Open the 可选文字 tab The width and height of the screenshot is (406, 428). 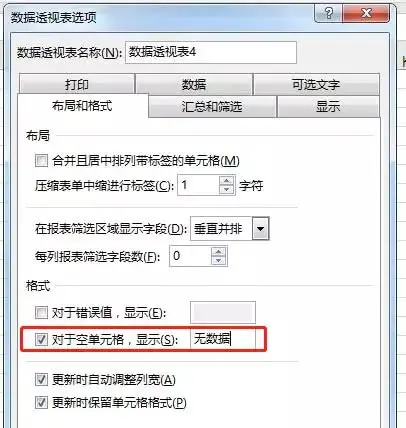click(316, 84)
